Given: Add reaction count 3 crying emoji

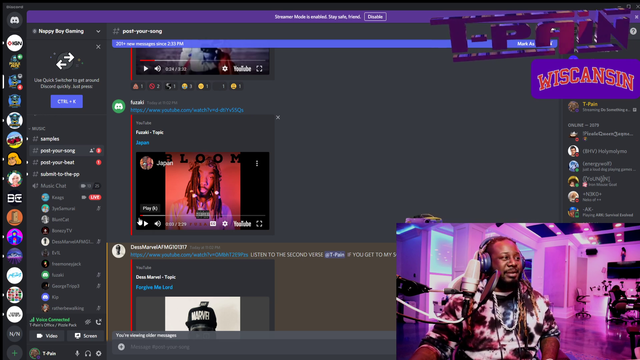Looking at the screenshot, I should 187,86.
